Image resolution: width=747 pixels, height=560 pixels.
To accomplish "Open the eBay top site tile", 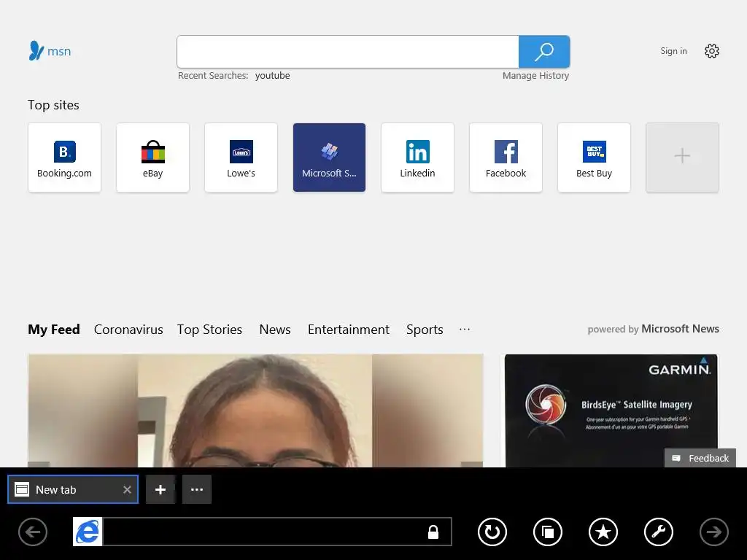I will point(152,157).
